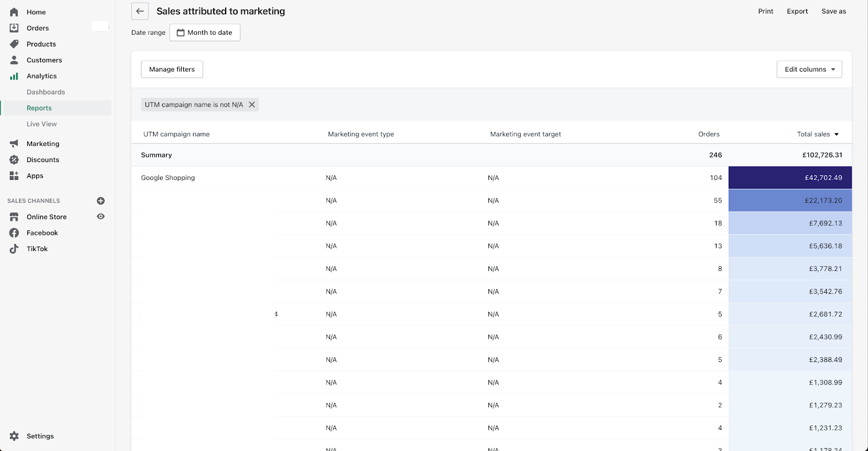Click the Marketing megaphone icon
The image size is (868, 451).
pyautogui.click(x=14, y=144)
